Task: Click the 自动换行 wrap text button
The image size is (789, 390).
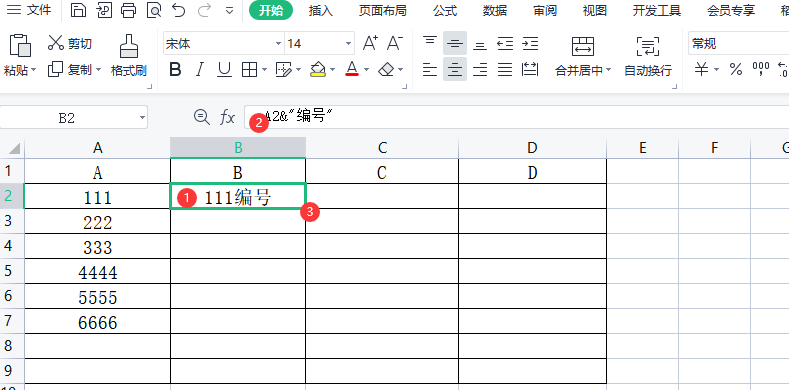Action: 648,56
